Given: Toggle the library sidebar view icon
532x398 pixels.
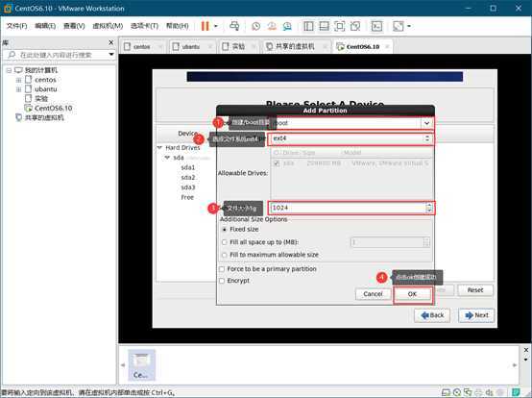Looking at the screenshot, I should point(308,26).
